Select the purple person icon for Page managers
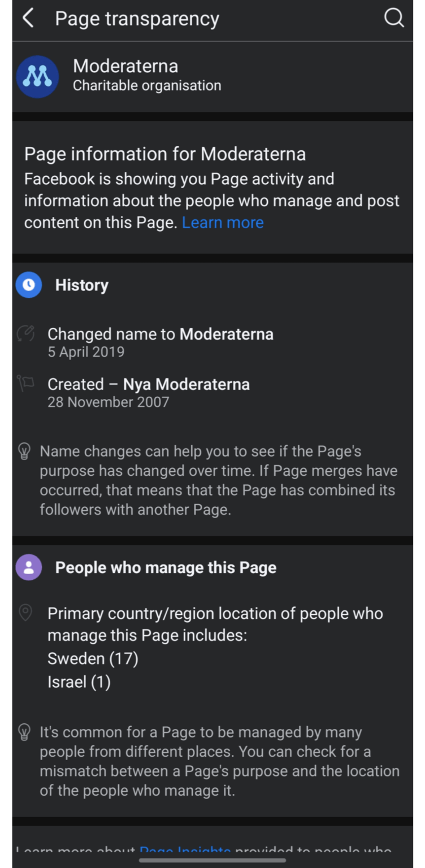 pyautogui.click(x=28, y=567)
